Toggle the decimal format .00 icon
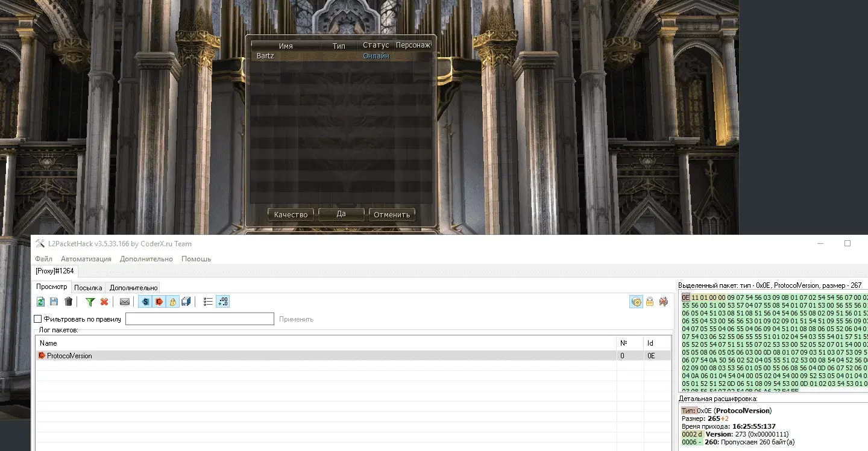The width and height of the screenshot is (868, 451). click(222, 302)
